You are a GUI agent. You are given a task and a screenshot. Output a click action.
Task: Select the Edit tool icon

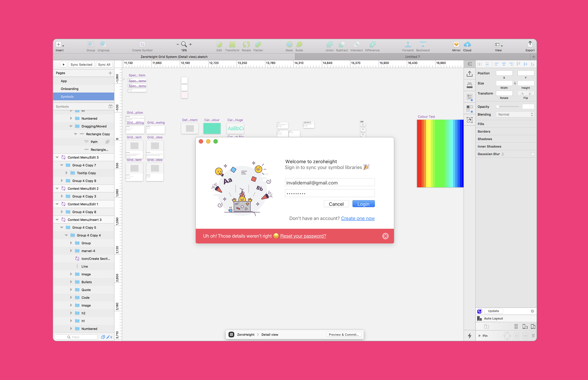click(219, 44)
